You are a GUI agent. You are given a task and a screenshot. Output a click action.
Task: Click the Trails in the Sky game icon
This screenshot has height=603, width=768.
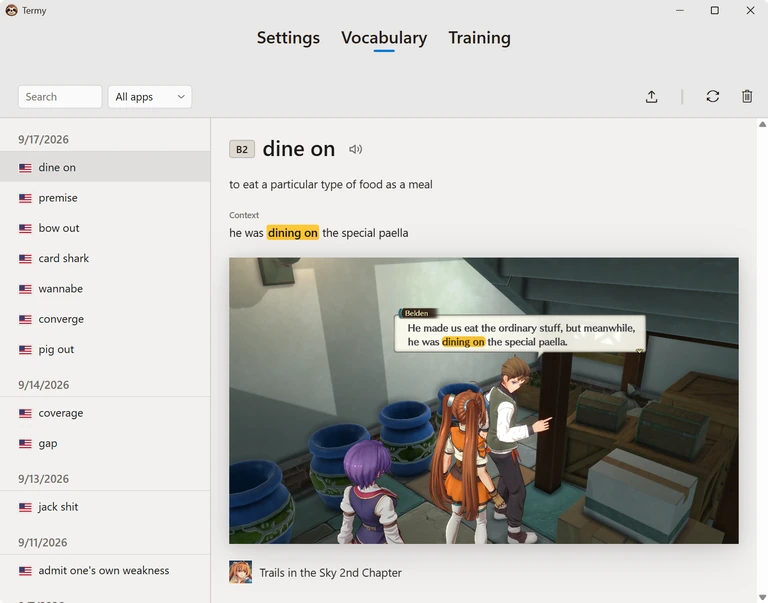(x=240, y=572)
